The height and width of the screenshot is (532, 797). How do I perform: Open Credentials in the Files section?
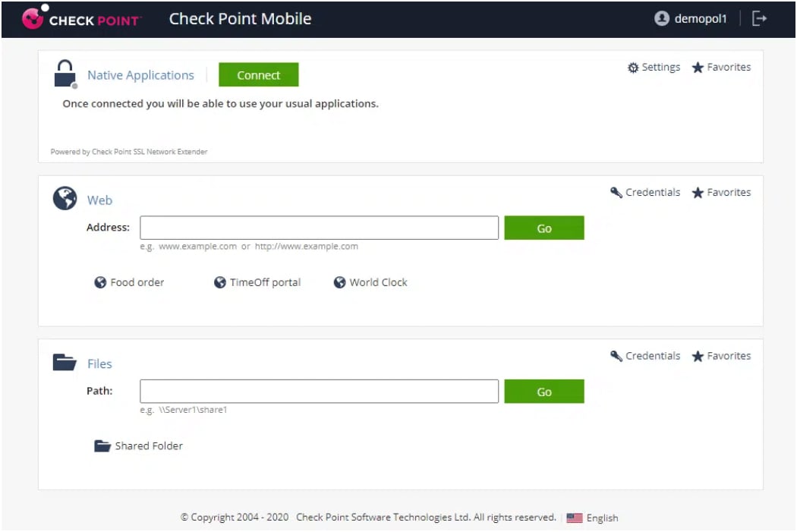pos(644,355)
